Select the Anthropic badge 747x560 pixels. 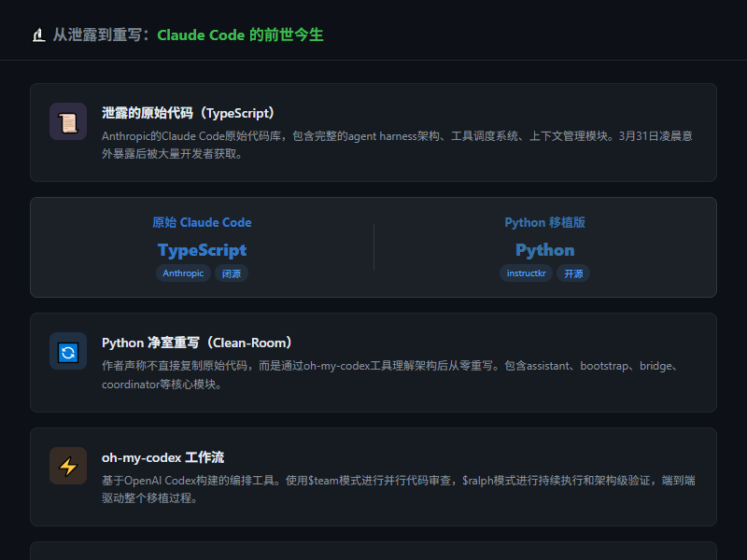[x=183, y=273]
